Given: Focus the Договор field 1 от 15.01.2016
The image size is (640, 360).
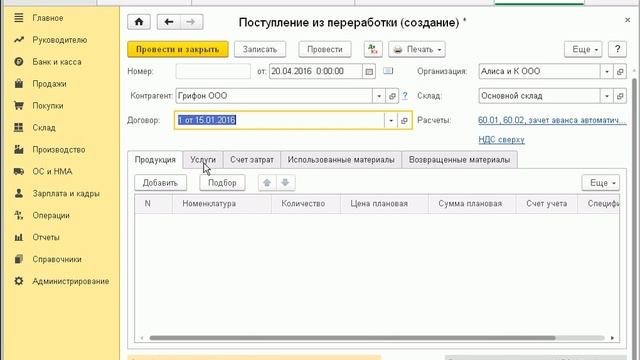Looking at the screenshot, I should click(x=280, y=120).
